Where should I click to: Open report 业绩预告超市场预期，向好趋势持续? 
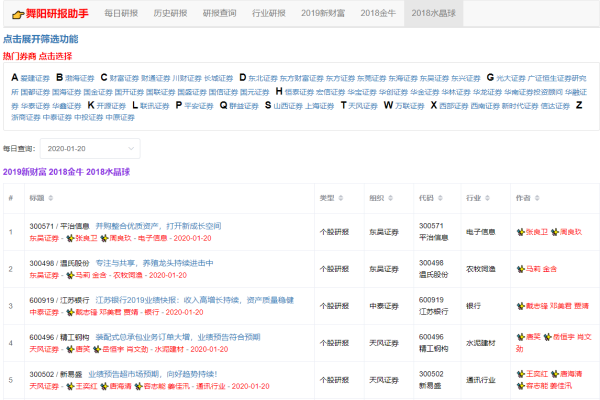coord(153,374)
